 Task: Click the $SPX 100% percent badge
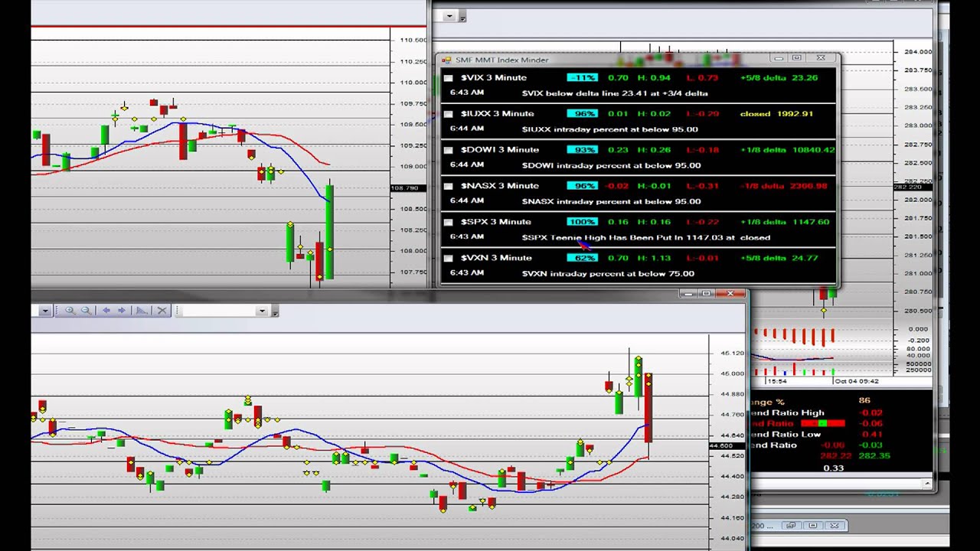pyautogui.click(x=582, y=222)
